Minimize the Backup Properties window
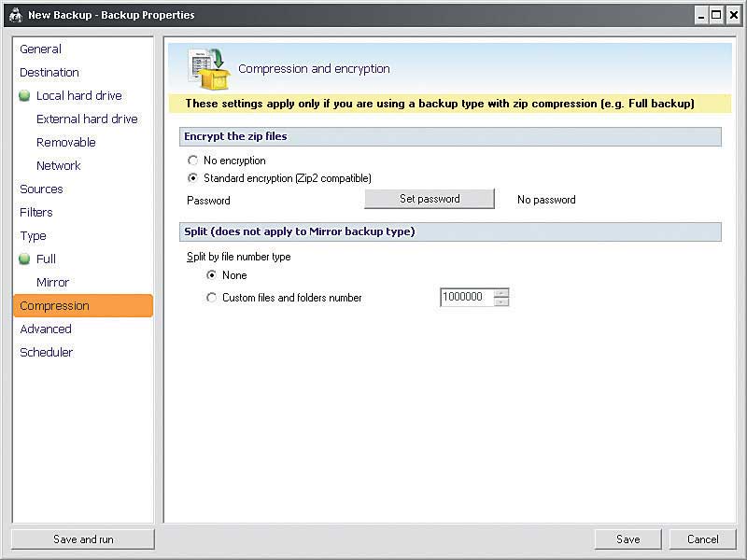This screenshot has height=560, width=747. [x=701, y=15]
